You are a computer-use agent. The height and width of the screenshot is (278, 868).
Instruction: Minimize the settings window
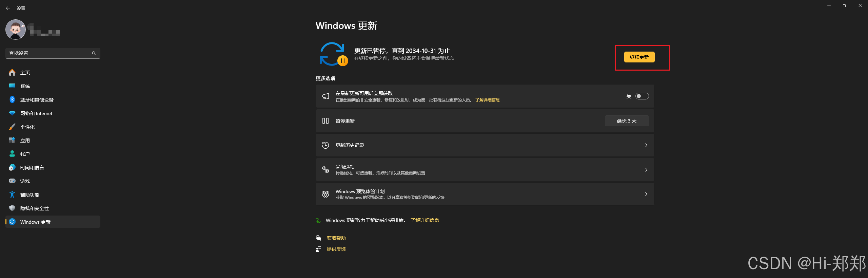point(829,5)
